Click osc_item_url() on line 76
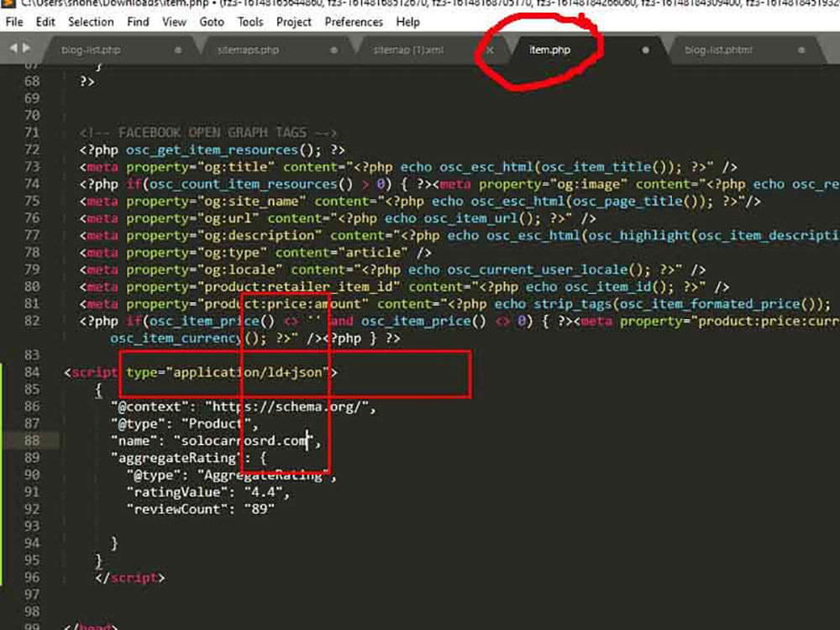Image resolution: width=840 pixels, height=630 pixels. point(478,218)
